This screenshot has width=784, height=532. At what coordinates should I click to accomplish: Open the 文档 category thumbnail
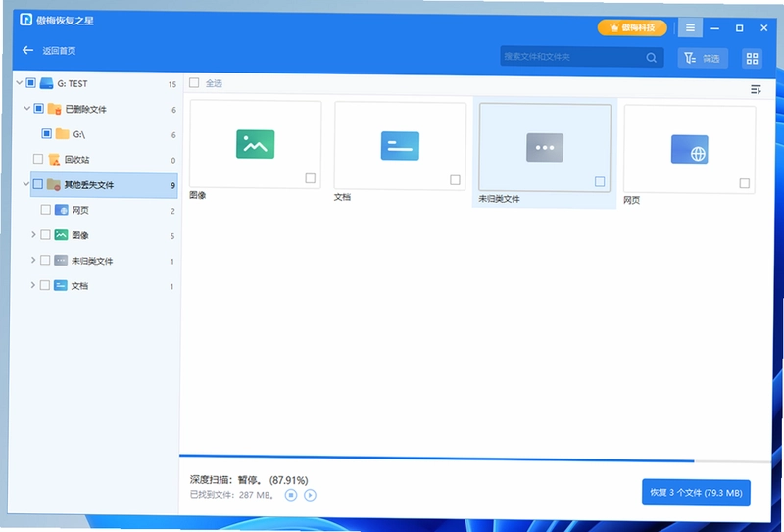400,146
